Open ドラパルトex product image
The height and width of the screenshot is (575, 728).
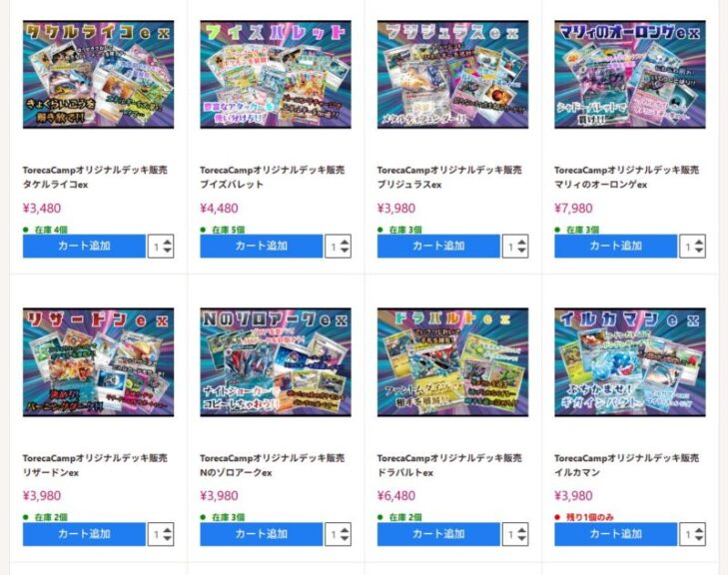pos(452,362)
